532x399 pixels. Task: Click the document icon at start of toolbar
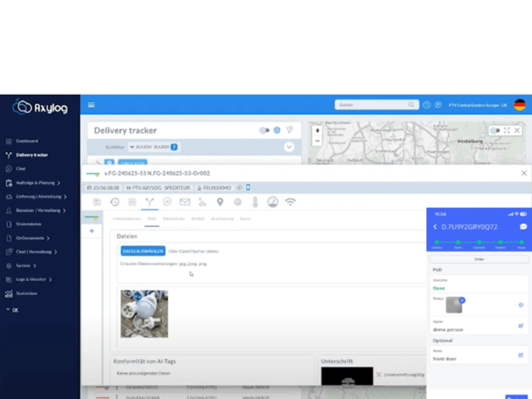coord(97,202)
